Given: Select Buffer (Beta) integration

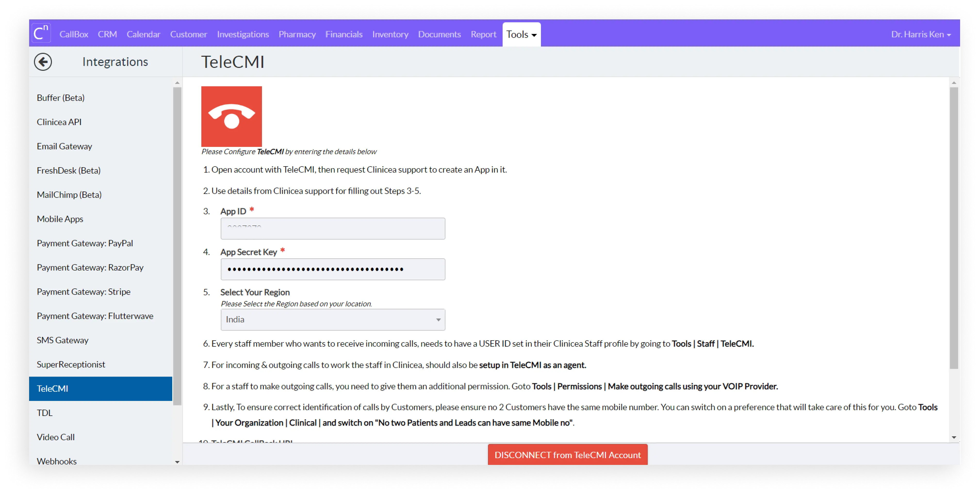Looking at the screenshot, I should click(100, 98).
